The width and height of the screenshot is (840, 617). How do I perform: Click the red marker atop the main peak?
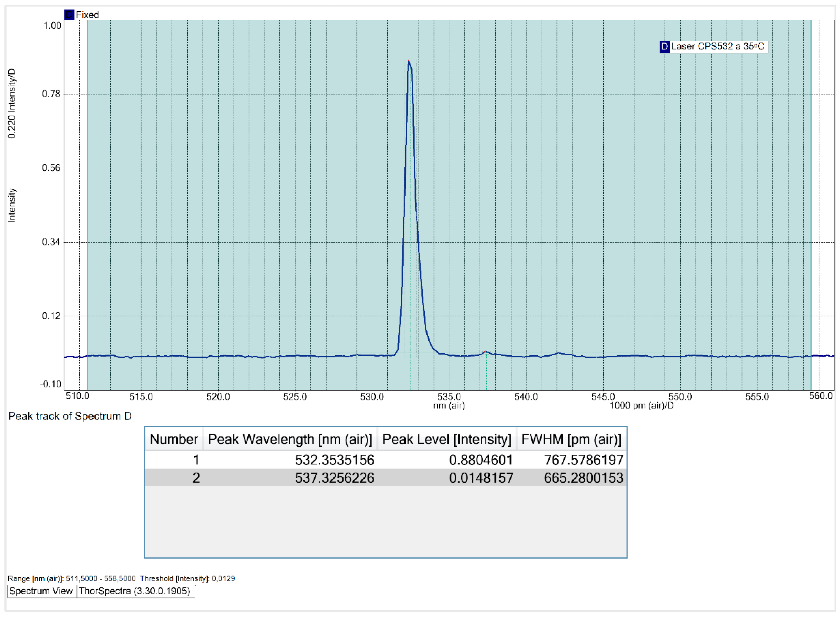coord(408,61)
